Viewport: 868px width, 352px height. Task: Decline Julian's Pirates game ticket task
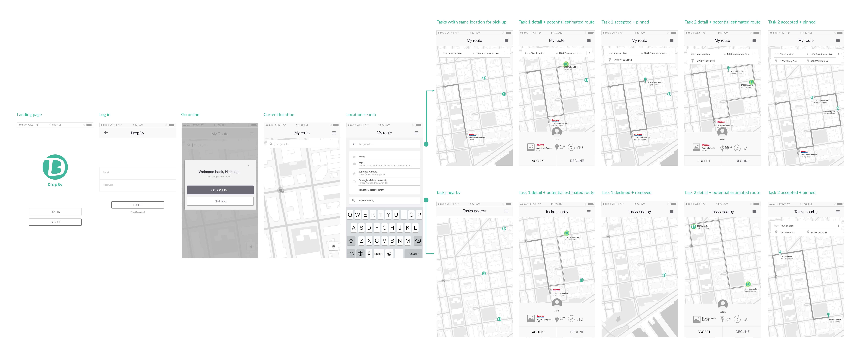pyautogui.click(x=742, y=332)
